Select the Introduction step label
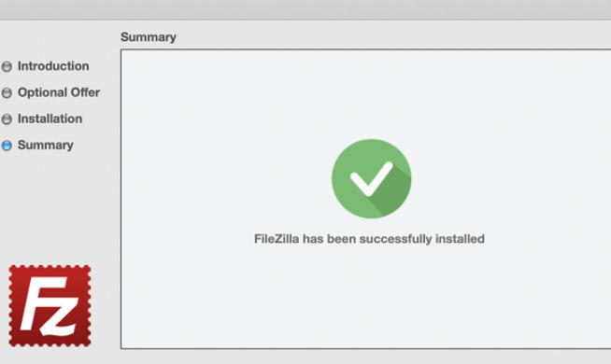611x364 pixels. (53, 66)
